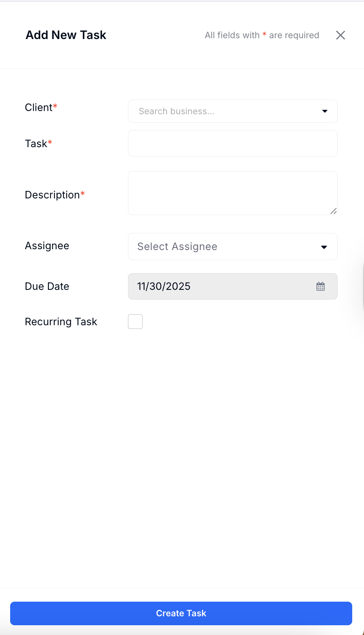Open calendar picker icon in Due Date
This screenshot has height=635, width=364.
click(x=321, y=287)
